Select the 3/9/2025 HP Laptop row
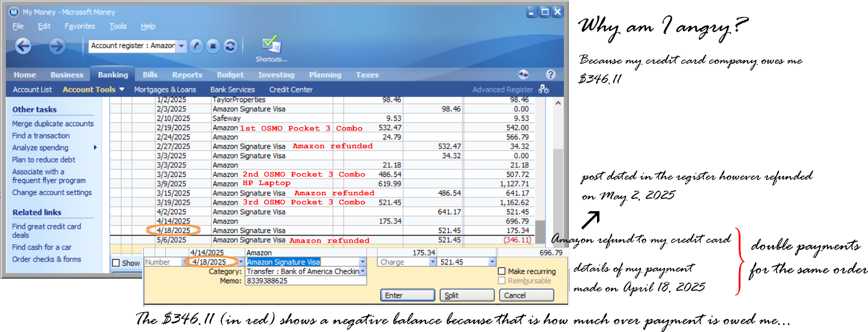This screenshot has width=868, height=332. (x=328, y=183)
